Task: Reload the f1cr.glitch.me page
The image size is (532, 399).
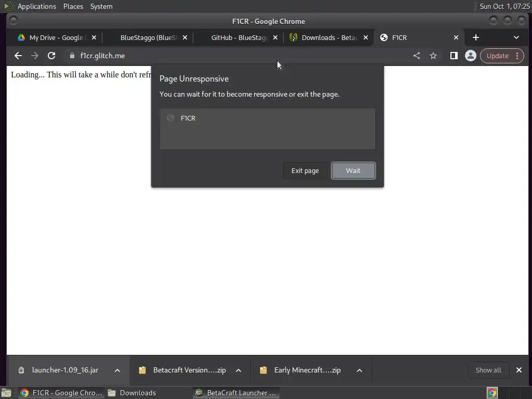Action: click(51, 56)
